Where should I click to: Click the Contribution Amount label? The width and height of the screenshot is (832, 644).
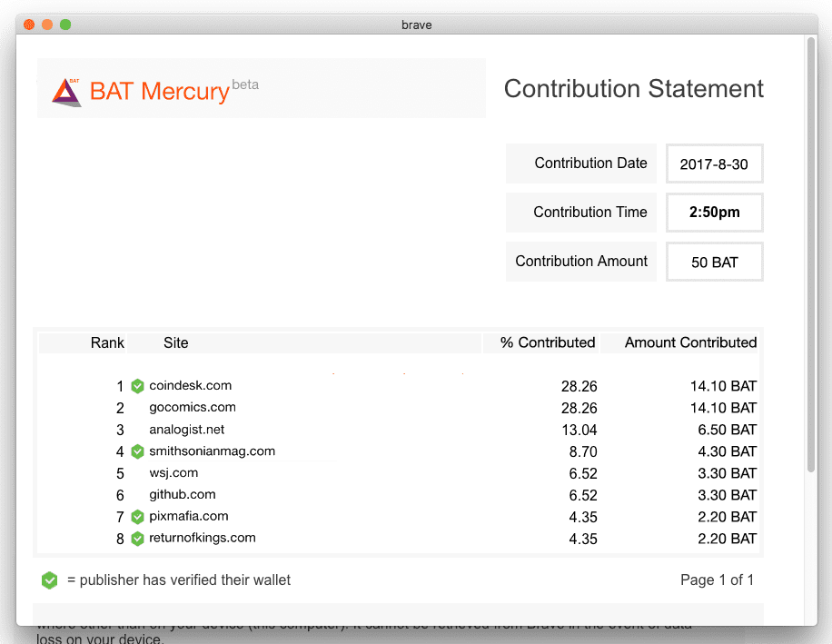coord(581,261)
